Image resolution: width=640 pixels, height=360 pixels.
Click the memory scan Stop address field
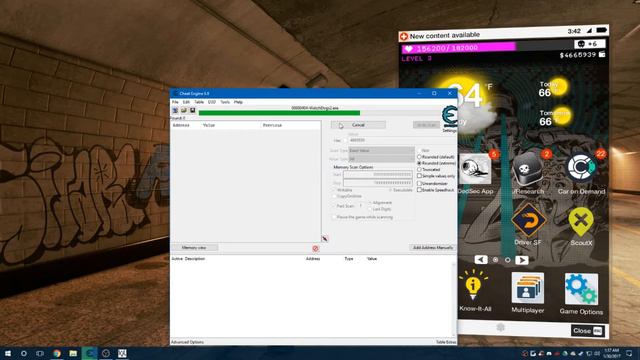[378, 183]
